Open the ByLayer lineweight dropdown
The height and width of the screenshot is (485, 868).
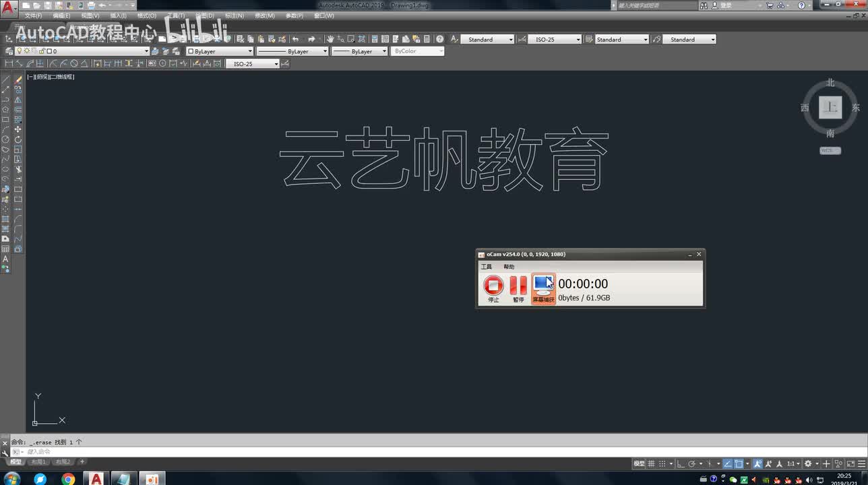point(359,51)
